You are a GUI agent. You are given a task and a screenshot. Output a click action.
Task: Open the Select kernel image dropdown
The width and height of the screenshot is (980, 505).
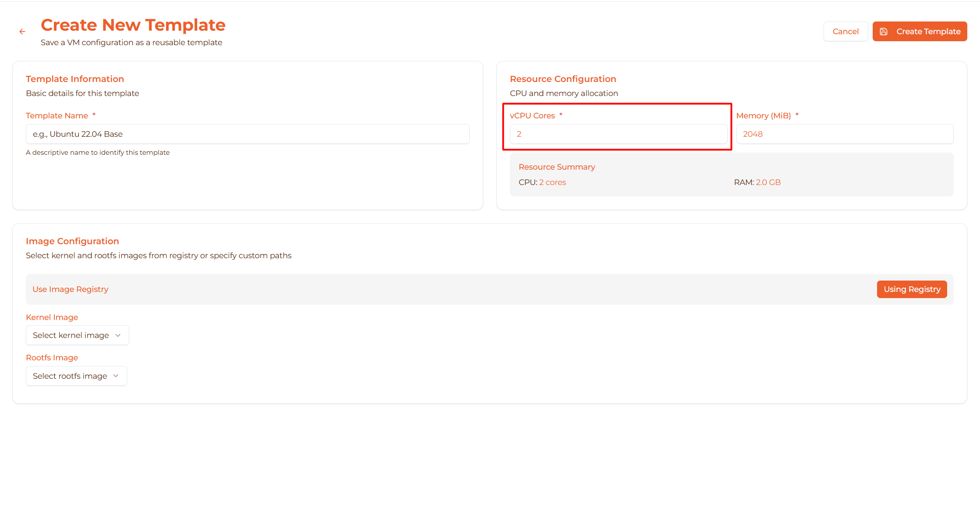77,335
